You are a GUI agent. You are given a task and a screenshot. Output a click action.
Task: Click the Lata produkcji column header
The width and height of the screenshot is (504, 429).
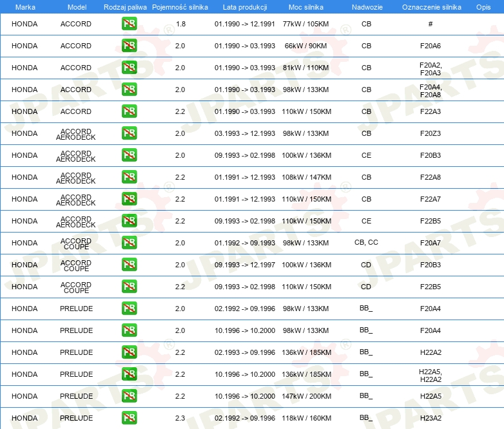click(245, 7)
